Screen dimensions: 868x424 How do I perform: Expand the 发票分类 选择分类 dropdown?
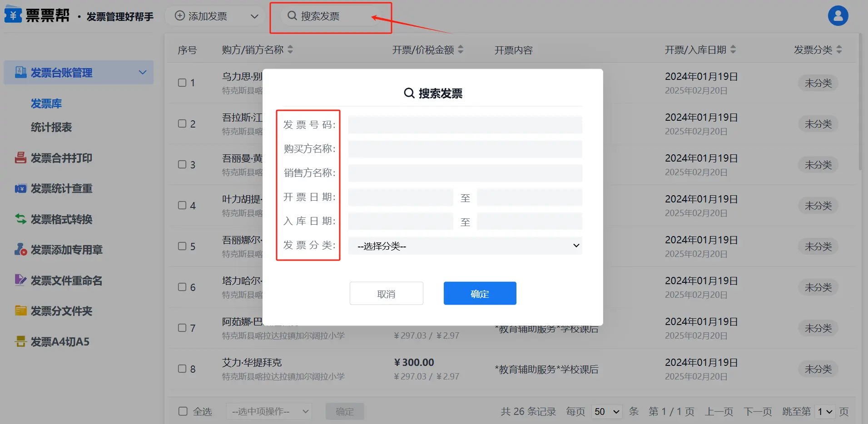[x=465, y=246]
